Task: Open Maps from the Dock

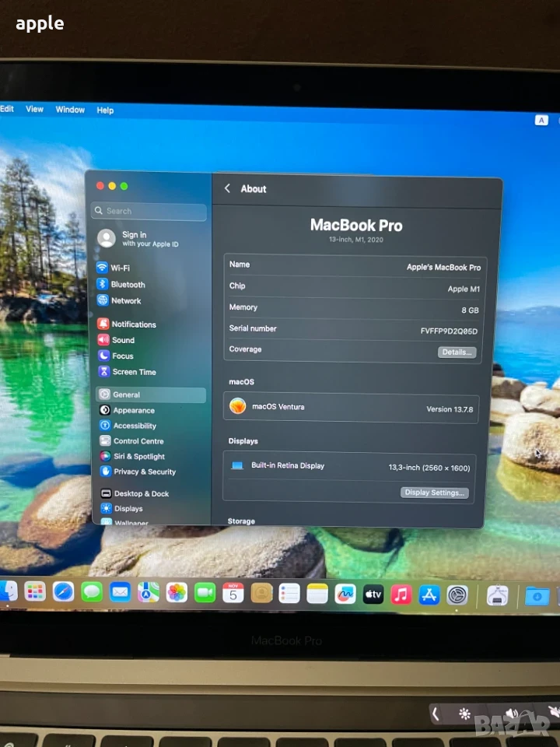Action: click(x=148, y=593)
